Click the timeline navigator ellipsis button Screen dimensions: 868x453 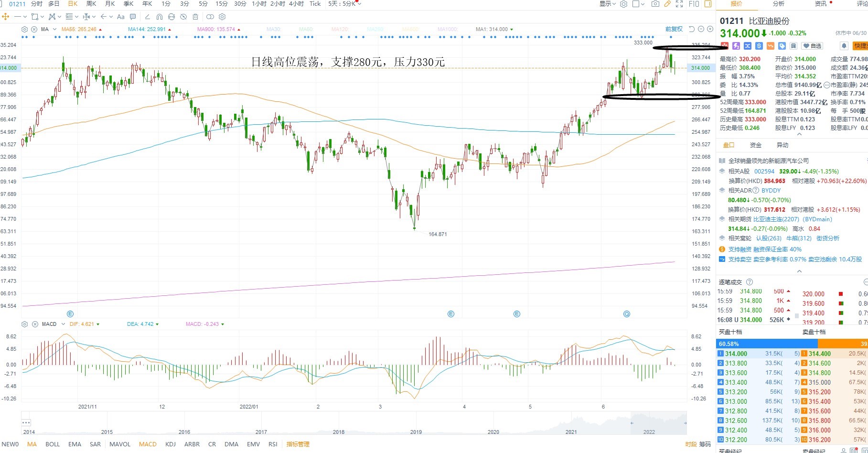click(x=26, y=422)
